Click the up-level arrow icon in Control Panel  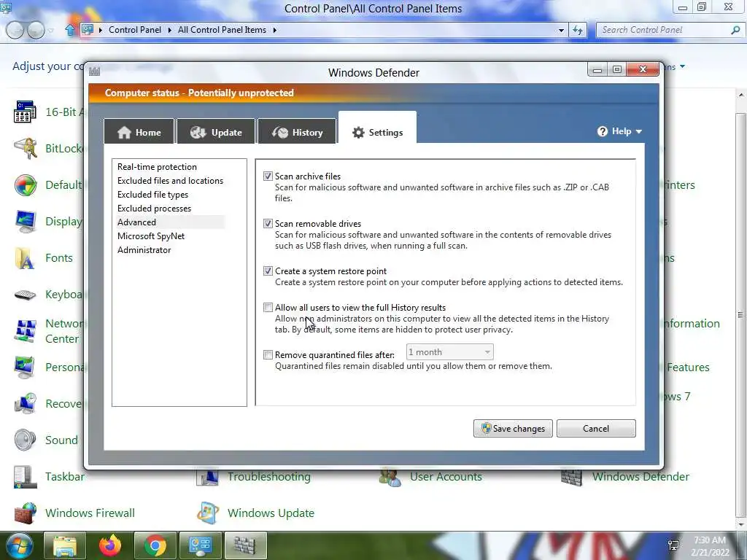tap(70, 30)
